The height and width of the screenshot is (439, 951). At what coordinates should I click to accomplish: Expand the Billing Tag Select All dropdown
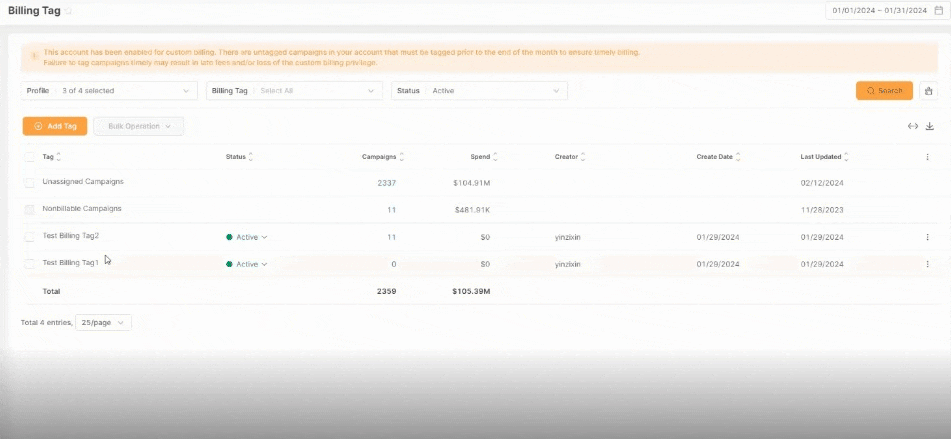click(x=294, y=91)
